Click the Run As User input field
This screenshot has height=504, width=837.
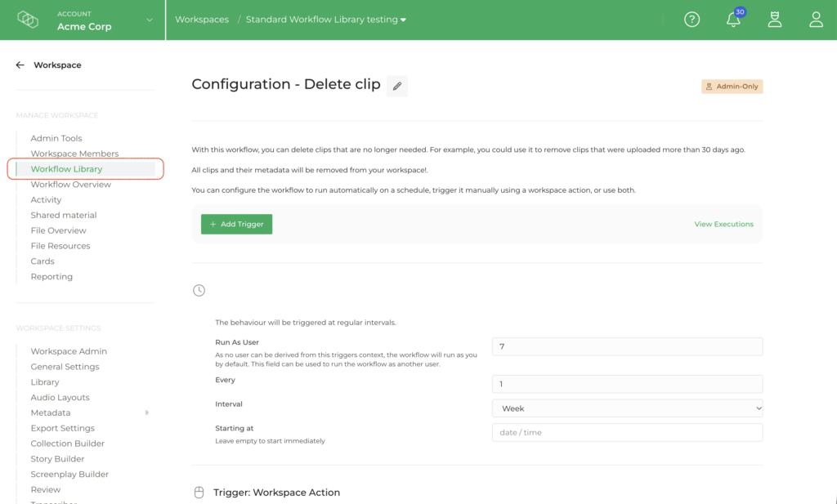click(x=627, y=346)
